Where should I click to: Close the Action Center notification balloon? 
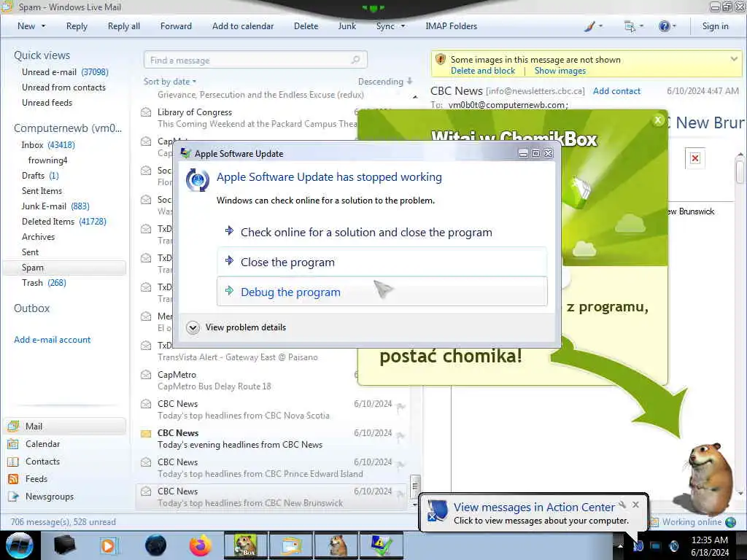click(x=635, y=505)
